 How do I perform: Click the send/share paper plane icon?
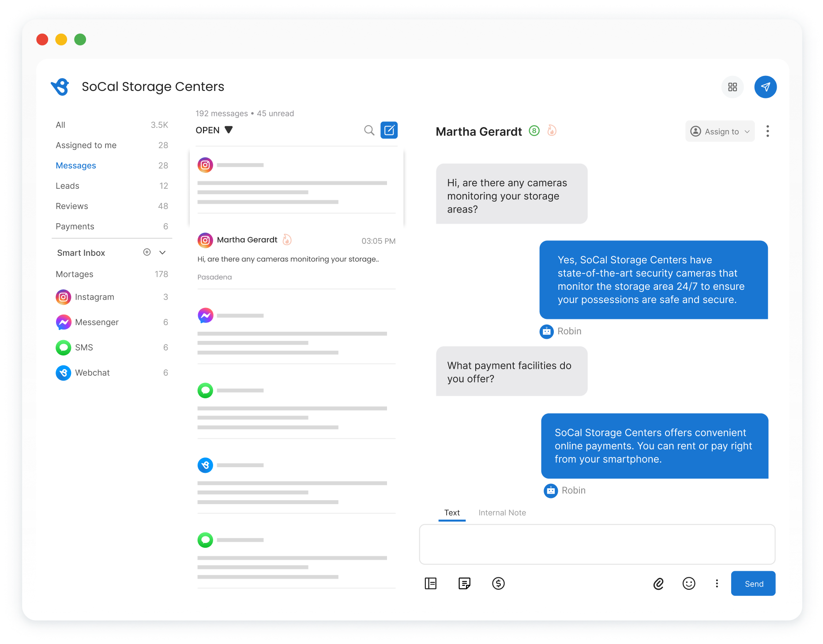pyautogui.click(x=766, y=87)
